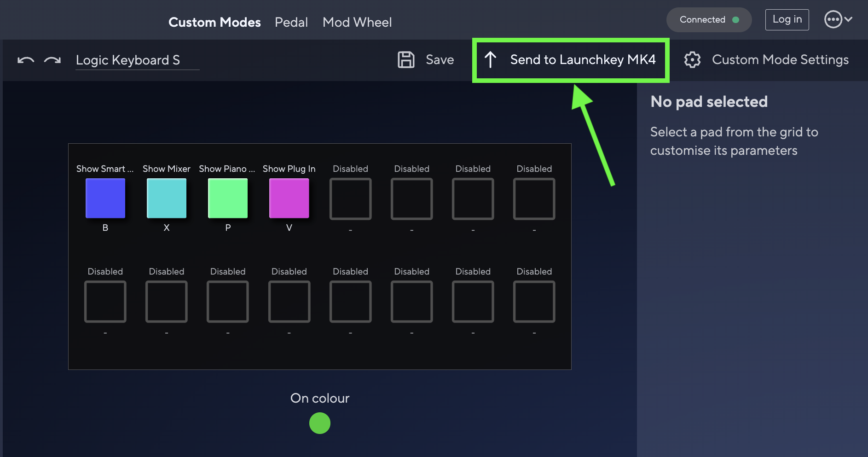Switch to the Custom Modes tab

coord(214,22)
